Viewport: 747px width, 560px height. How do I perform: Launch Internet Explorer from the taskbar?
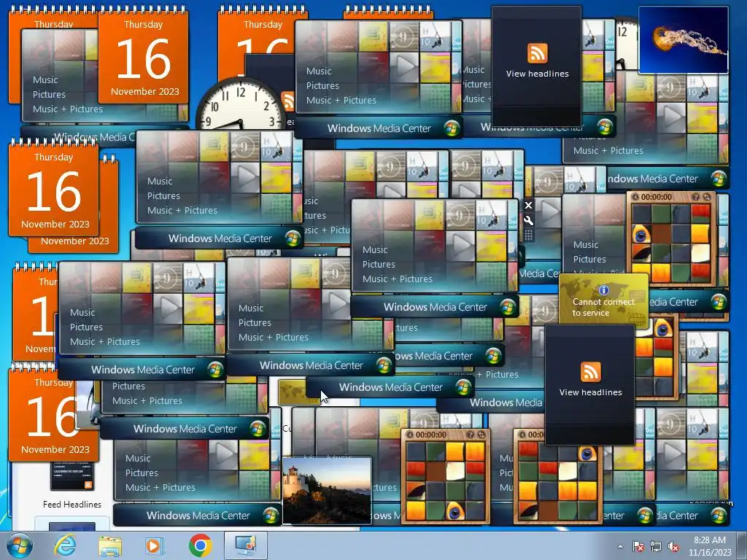pos(65,545)
